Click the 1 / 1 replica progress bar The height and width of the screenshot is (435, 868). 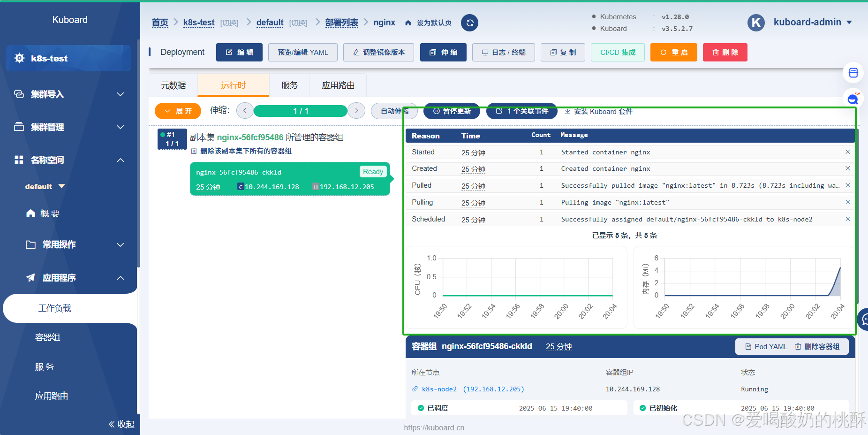[x=301, y=111]
